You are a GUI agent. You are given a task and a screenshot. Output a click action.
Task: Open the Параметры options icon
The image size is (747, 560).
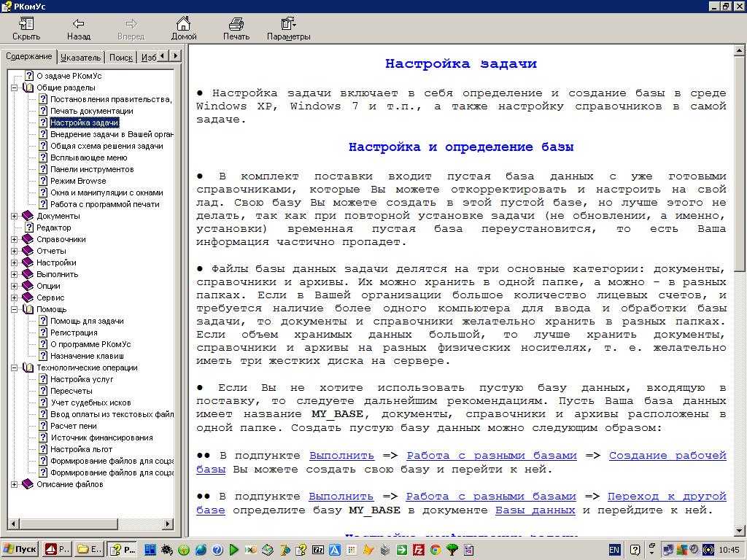(x=288, y=24)
